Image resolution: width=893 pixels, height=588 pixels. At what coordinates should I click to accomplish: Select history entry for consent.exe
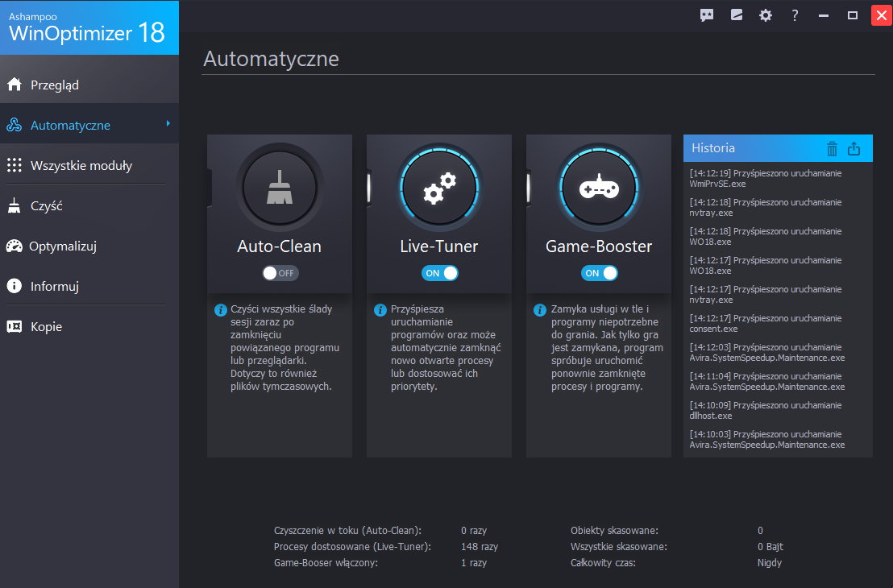[766, 323]
